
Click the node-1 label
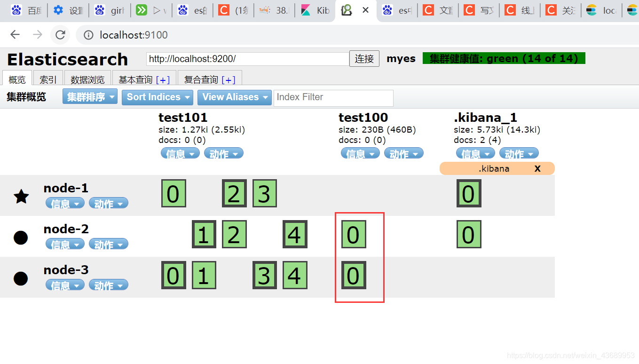pos(66,188)
